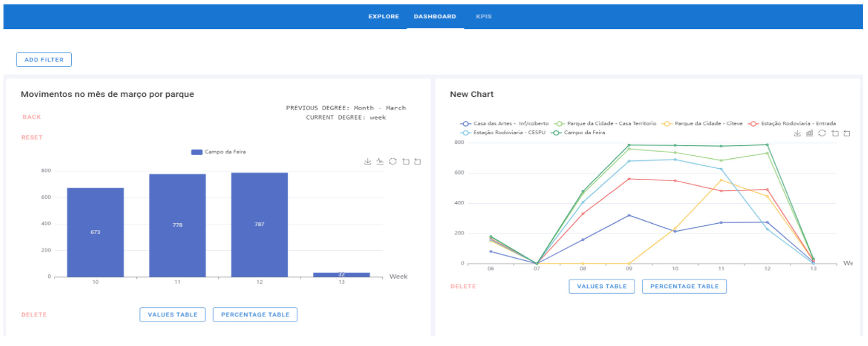The height and width of the screenshot is (346, 868).
Task: Save New Chart as image
Action: (x=797, y=133)
